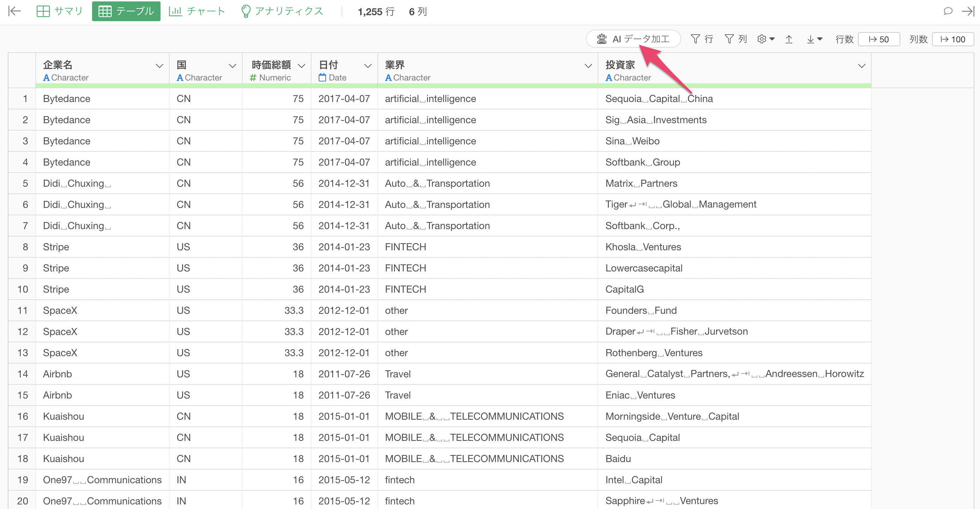
Task: Open the download arrow dropdown
Action: click(814, 39)
